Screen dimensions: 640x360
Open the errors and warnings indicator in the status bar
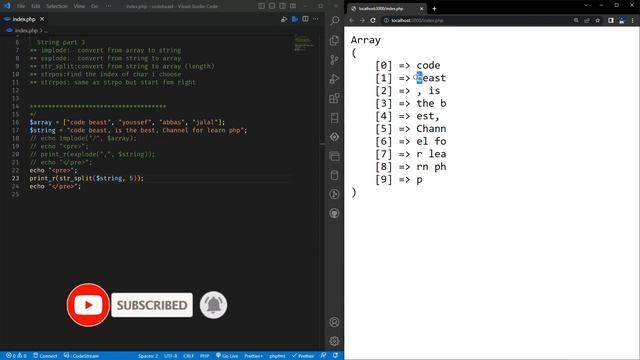(16, 356)
